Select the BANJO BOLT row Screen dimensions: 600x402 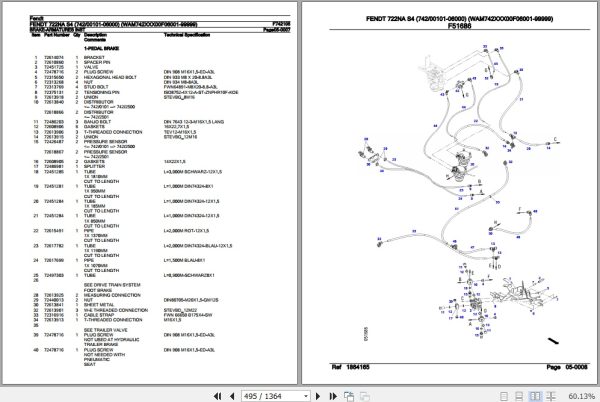[x=97, y=122]
